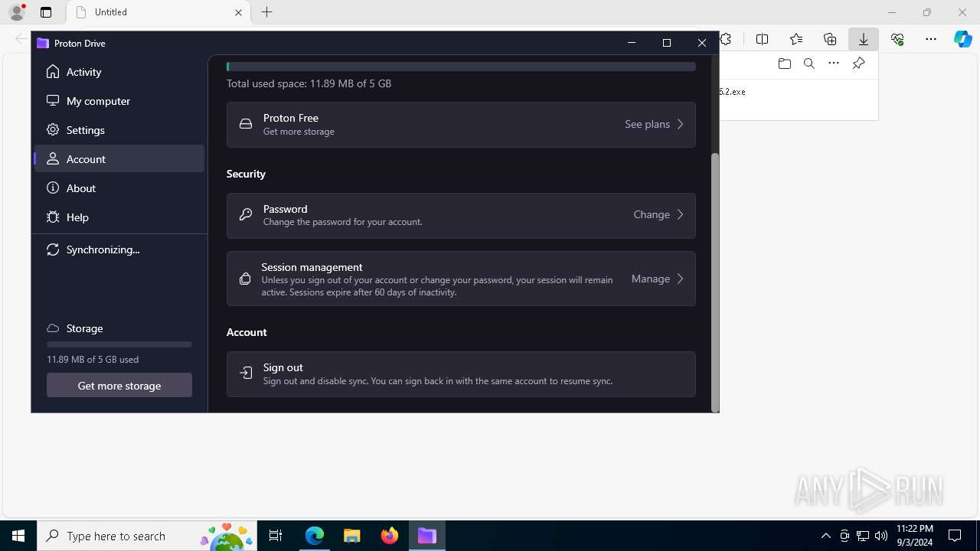The width and height of the screenshot is (980, 551).
Task: Select My computer in the sidebar
Action: point(119,101)
